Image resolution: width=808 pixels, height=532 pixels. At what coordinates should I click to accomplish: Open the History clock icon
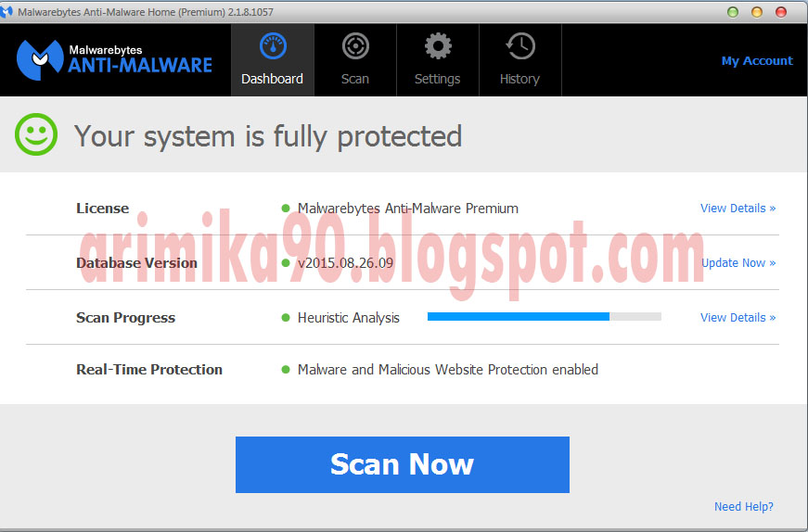coord(520,46)
